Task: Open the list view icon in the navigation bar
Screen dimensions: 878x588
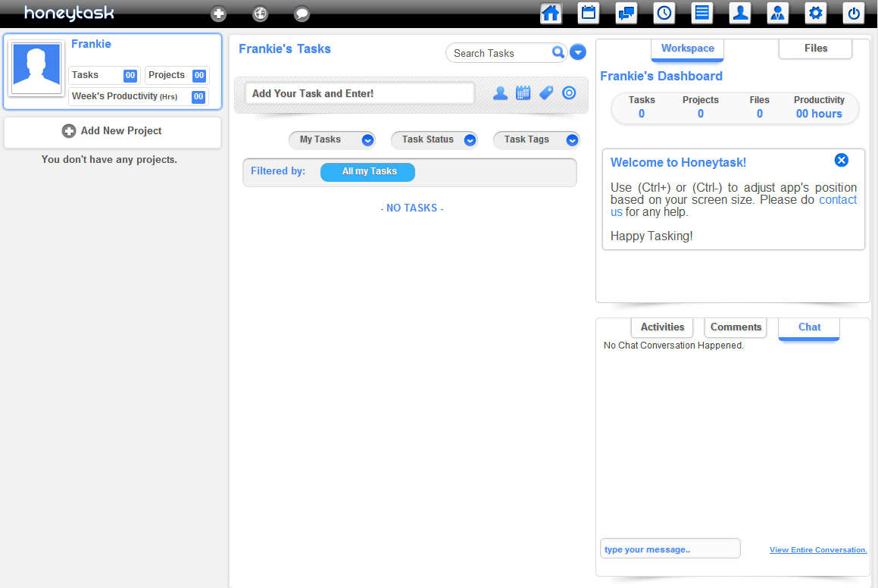Action: pos(701,13)
